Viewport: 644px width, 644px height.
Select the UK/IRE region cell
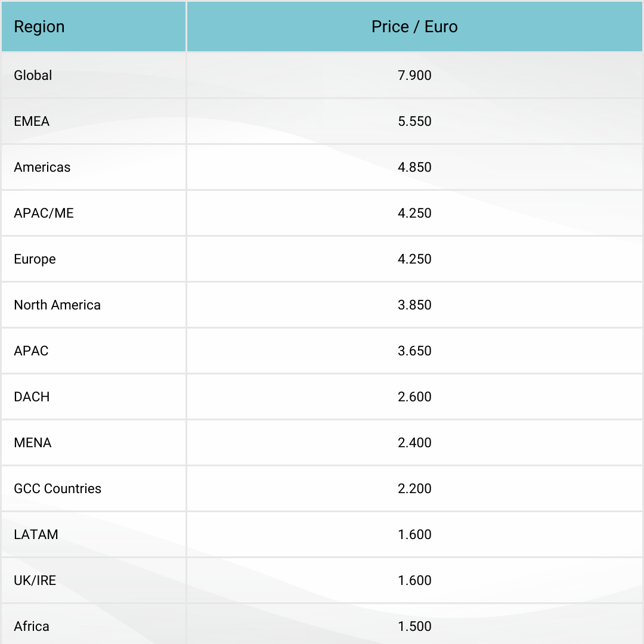coord(35,581)
